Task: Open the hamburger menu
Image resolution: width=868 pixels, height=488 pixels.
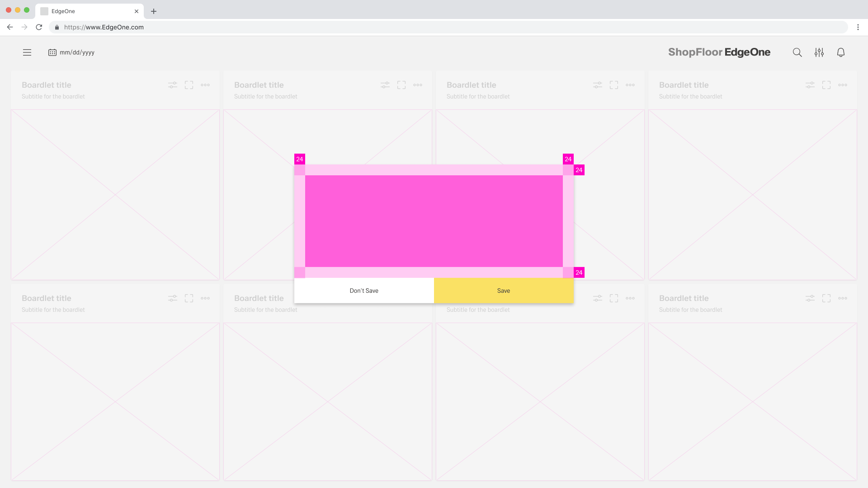Action: pos(27,52)
